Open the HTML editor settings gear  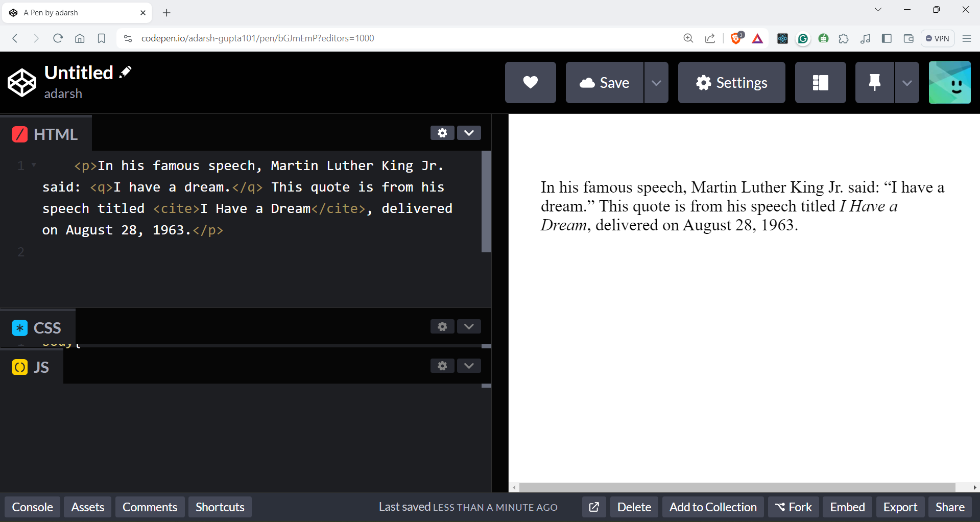pos(442,133)
